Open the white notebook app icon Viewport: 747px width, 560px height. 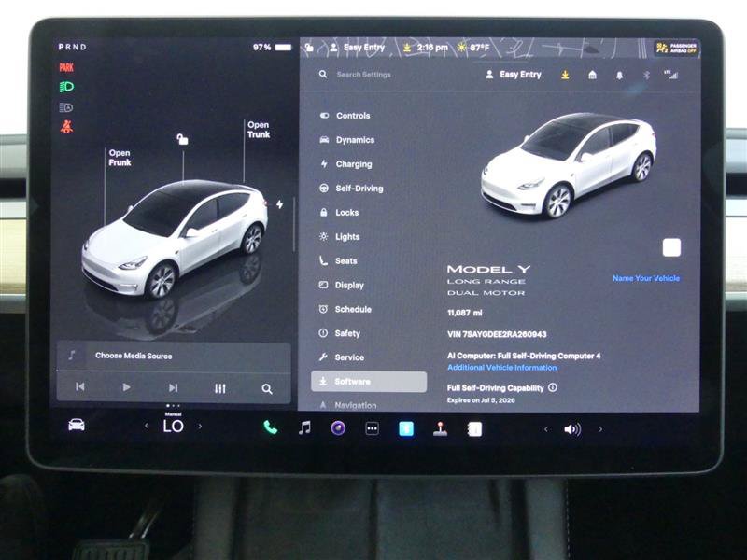click(474, 429)
